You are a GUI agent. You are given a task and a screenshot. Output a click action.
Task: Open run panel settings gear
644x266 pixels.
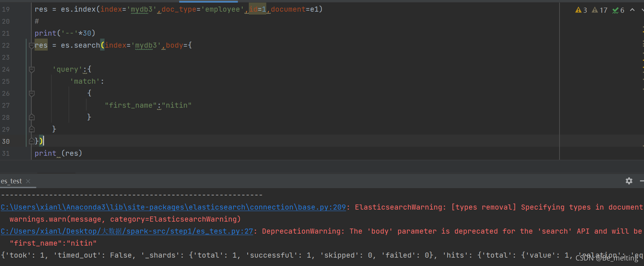pyautogui.click(x=629, y=181)
